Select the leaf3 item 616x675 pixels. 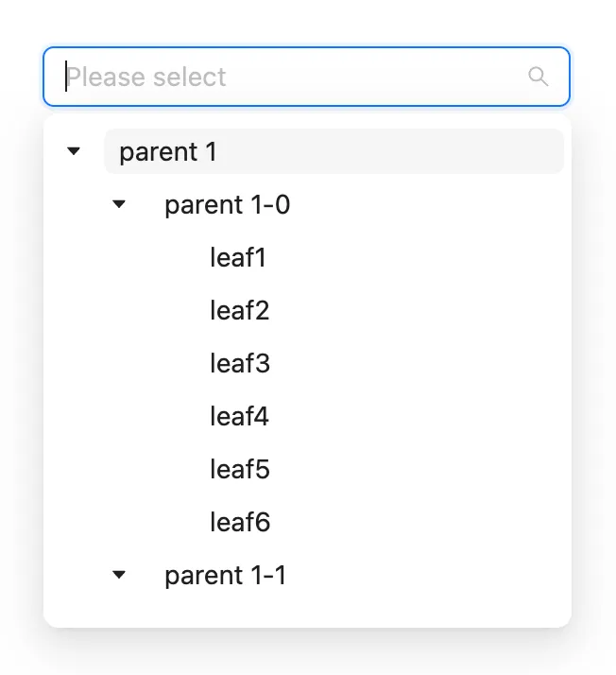(240, 364)
